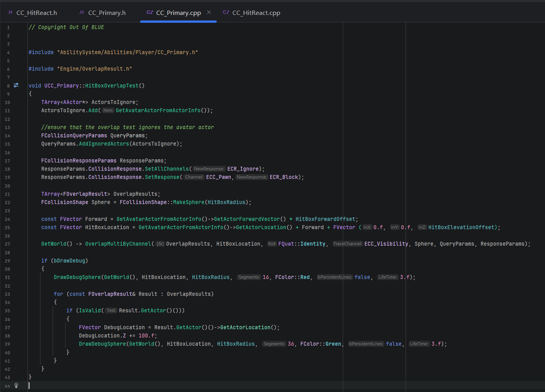Click the ECR_Block enum value
Image resolution: width=545 pixels, height=392 pixels.
point(284,177)
